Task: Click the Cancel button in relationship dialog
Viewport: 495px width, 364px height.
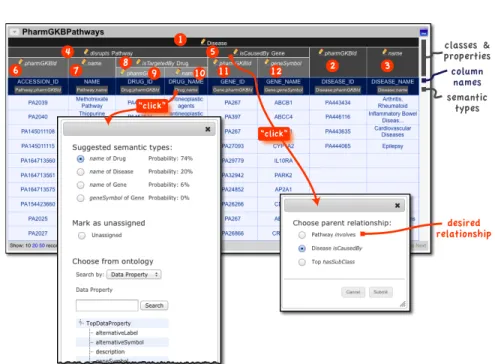Action: coord(353,292)
